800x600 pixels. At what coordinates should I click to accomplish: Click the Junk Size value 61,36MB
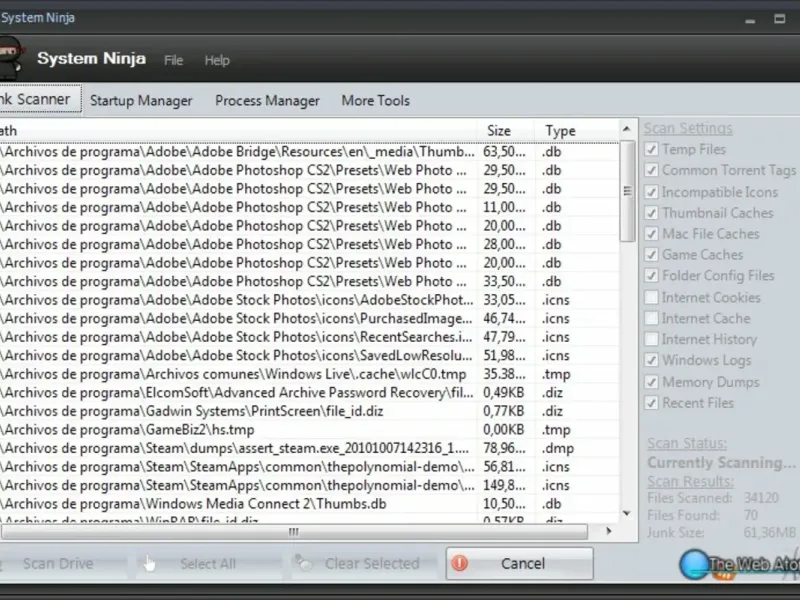(x=770, y=533)
